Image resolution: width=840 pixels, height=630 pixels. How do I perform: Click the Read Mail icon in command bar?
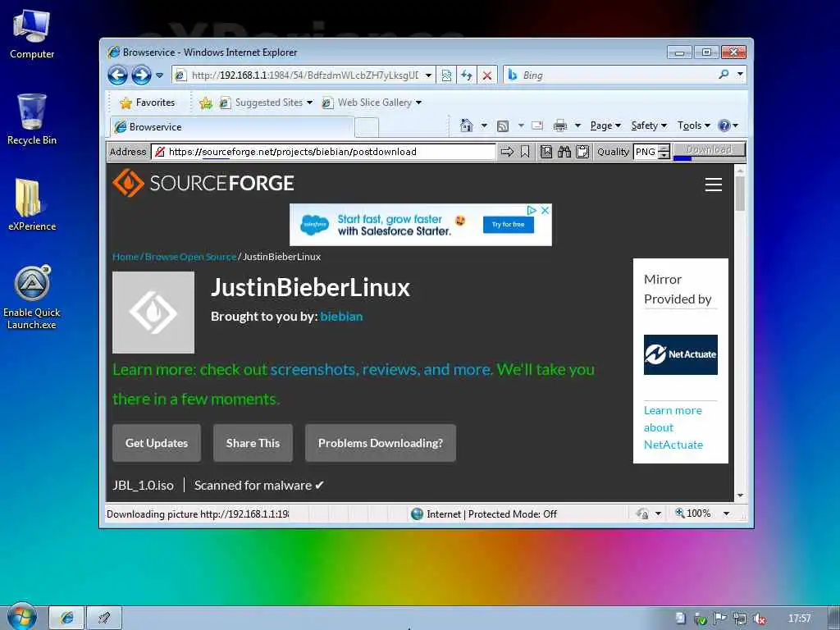click(x=537, y=126)
